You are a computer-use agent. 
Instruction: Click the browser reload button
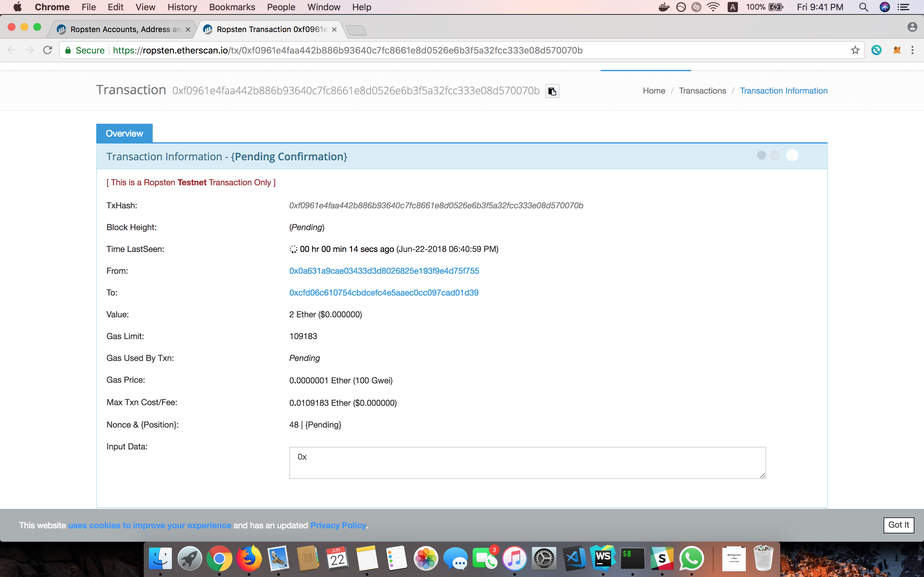pos(48,50)
